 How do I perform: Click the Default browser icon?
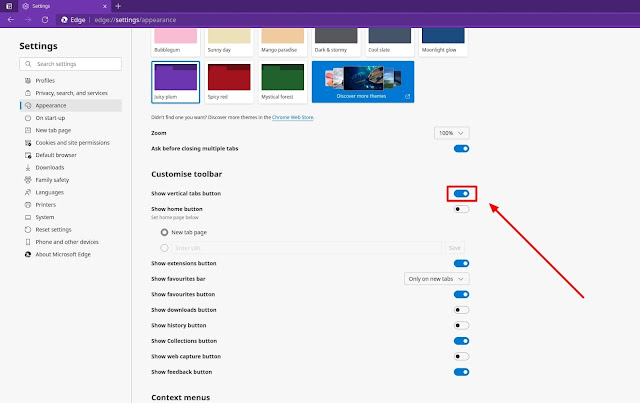28,155
